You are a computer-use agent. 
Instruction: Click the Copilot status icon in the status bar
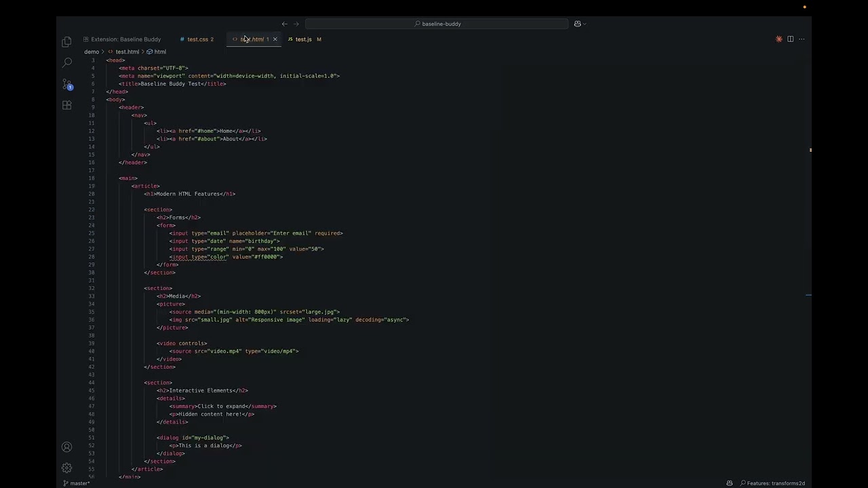[x=730, y=483]
